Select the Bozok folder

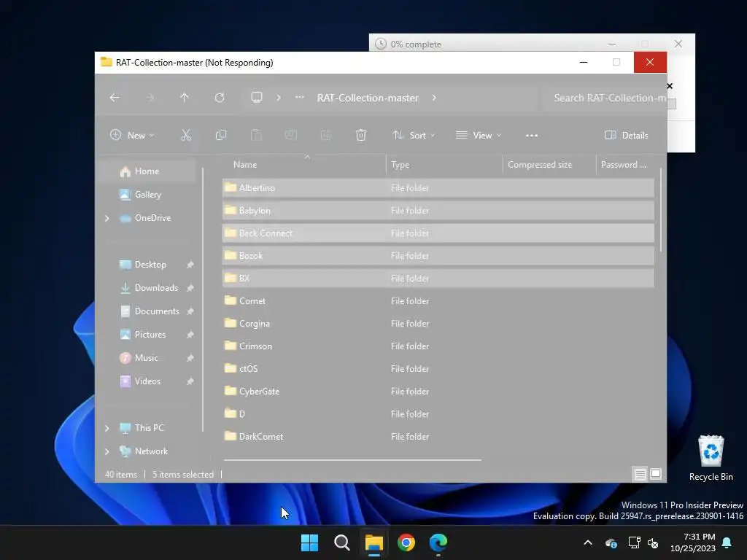[x=438, y=256]
